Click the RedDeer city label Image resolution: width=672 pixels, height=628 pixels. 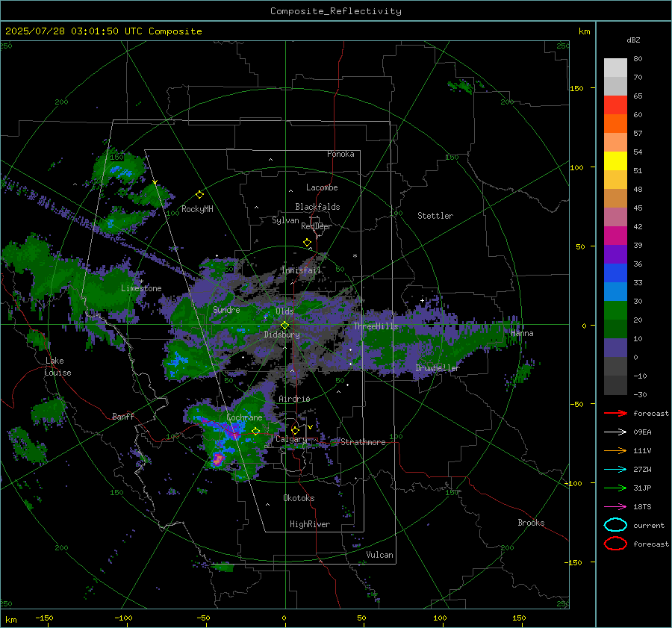coord(317,226)
